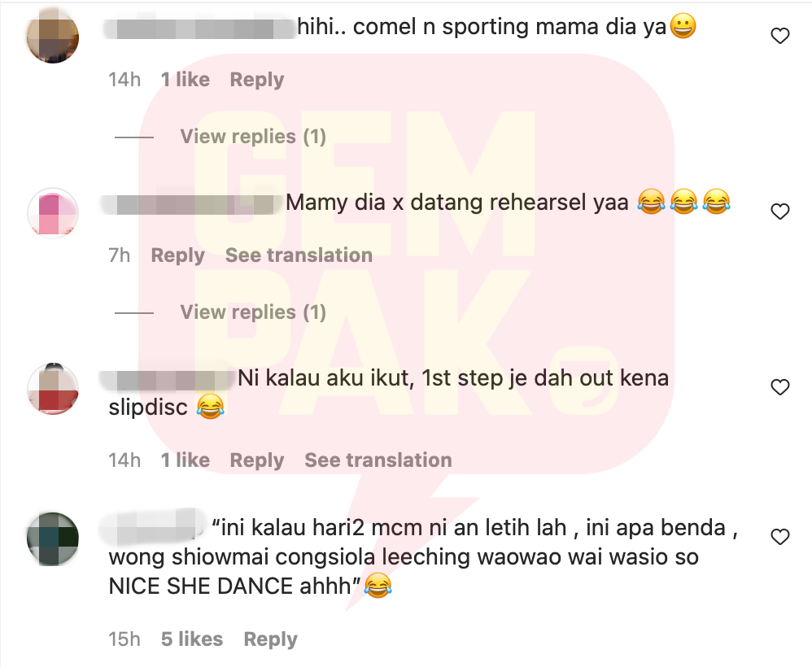Screen dimensions: 812x667
Task: Expand View replies (1) under first comment
Action: pos(253,137)
